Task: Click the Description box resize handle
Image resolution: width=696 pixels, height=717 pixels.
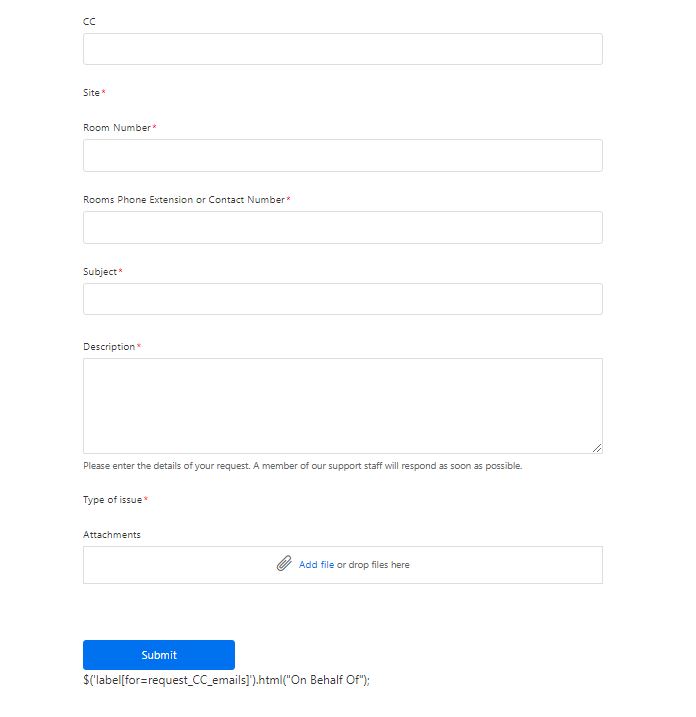Action: pyautogui.click(x=597, y=448)
